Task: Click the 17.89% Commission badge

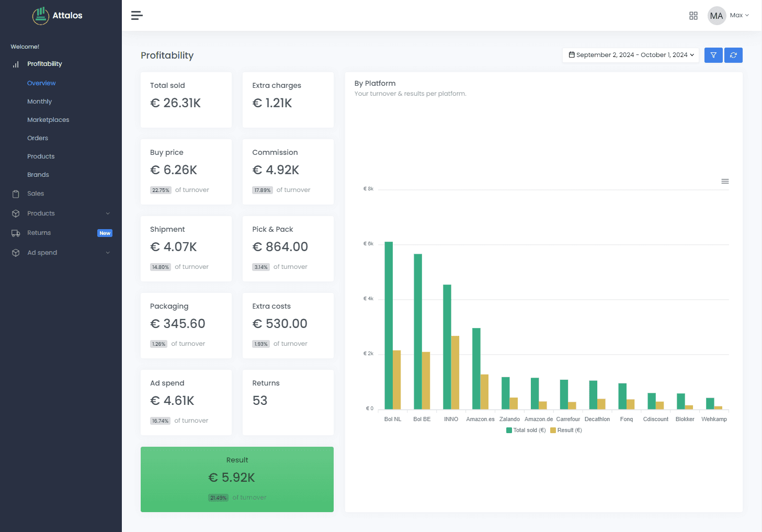Action: [x=263, y=190]
